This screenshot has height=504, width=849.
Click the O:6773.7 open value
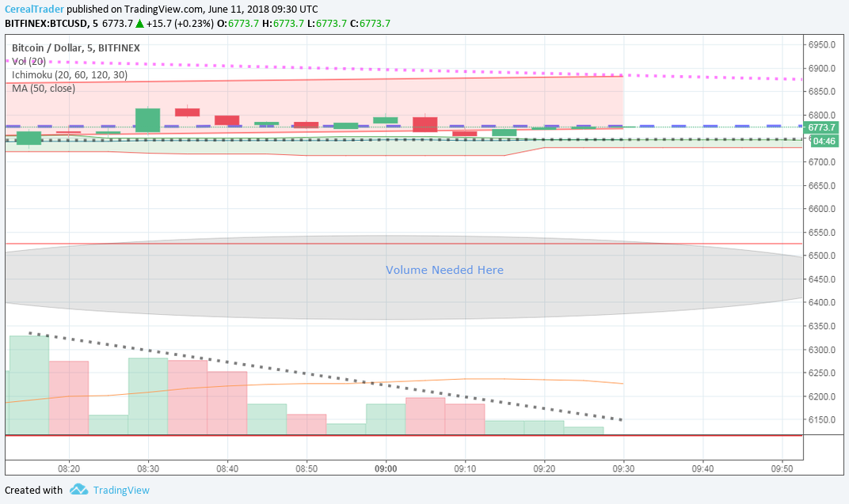[x=238, y=23]
